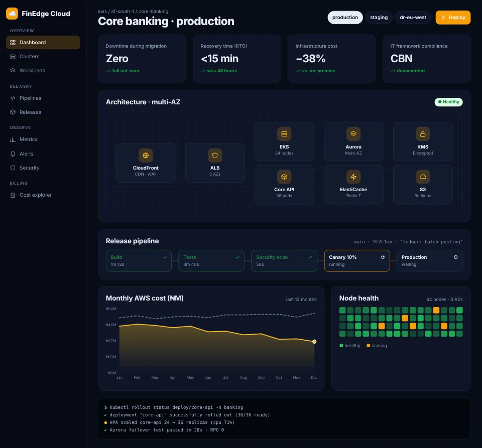Open the Production pipeline stage

pyautogui.click(x=429, y=261)
